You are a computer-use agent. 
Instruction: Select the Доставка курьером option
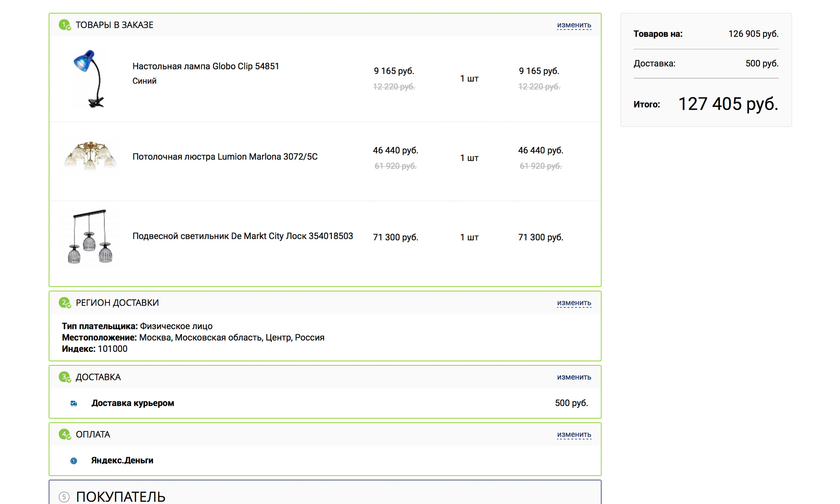133,403
